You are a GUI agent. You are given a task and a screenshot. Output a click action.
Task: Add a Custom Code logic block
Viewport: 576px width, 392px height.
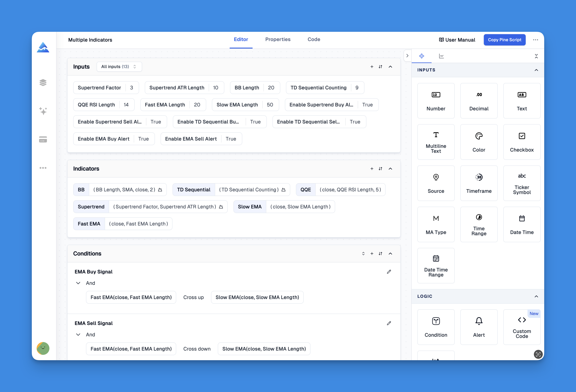click(x=522, y=327)
